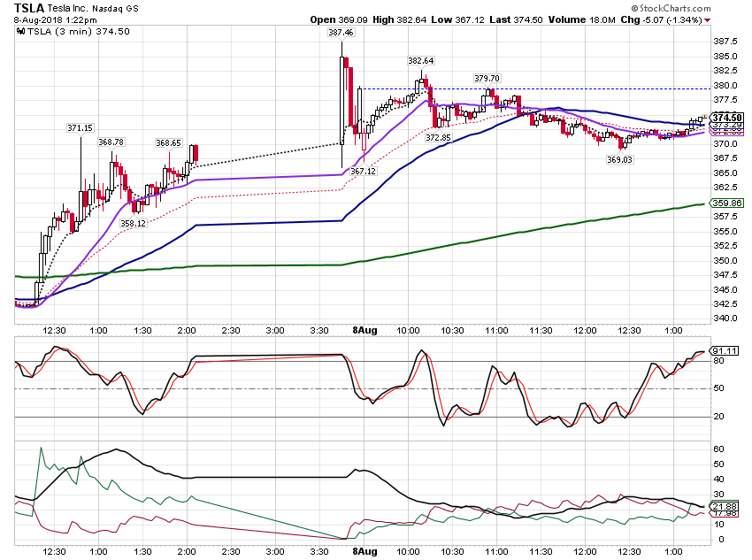Click the "340.0" price axis label
Screen dimensions: 752x560
pyautogui.click(x=725, y=318)
